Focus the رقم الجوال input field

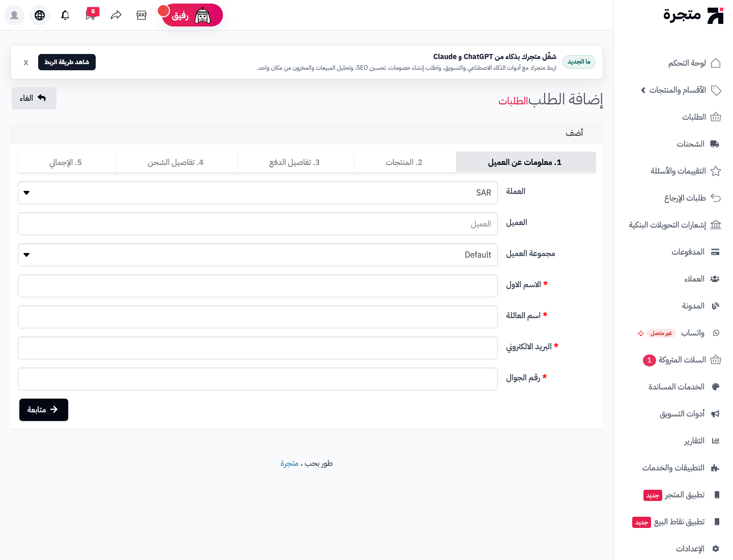coord(258,379)
